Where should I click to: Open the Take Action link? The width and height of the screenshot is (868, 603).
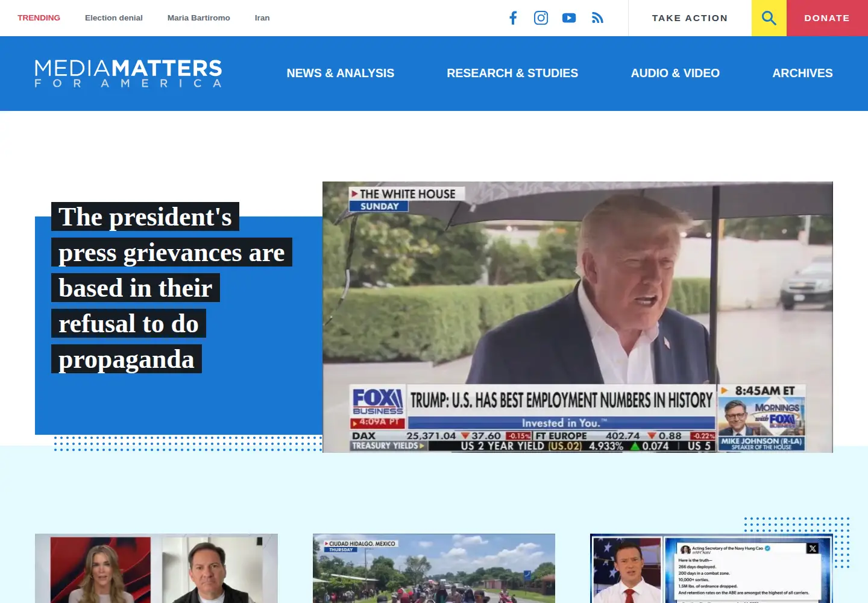tap(690, 18)
